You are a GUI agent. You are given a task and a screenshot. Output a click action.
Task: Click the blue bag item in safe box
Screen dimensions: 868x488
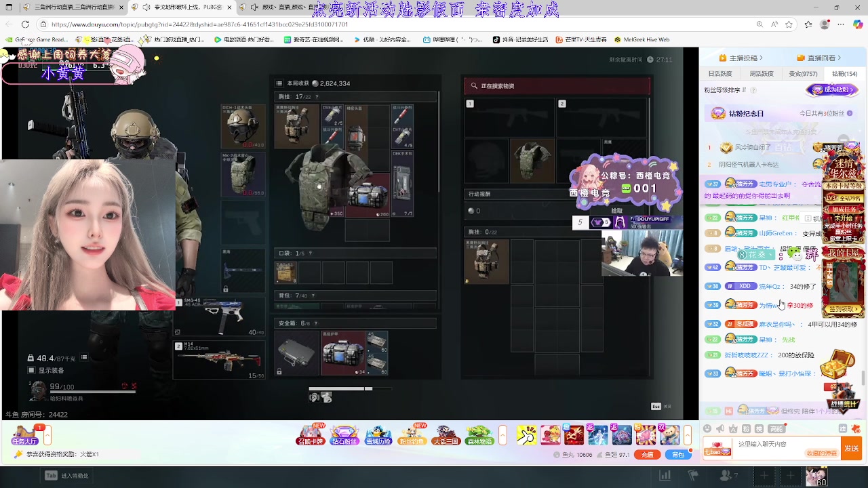344,352
